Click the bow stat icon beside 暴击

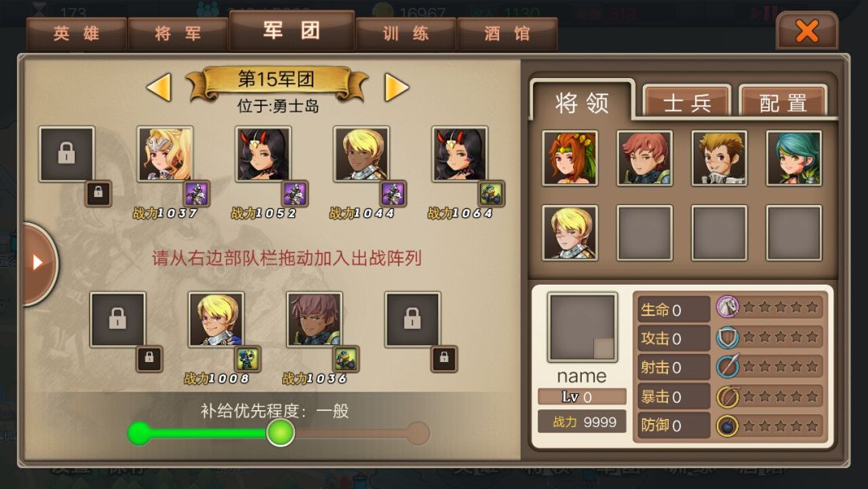tap(727, 397)
